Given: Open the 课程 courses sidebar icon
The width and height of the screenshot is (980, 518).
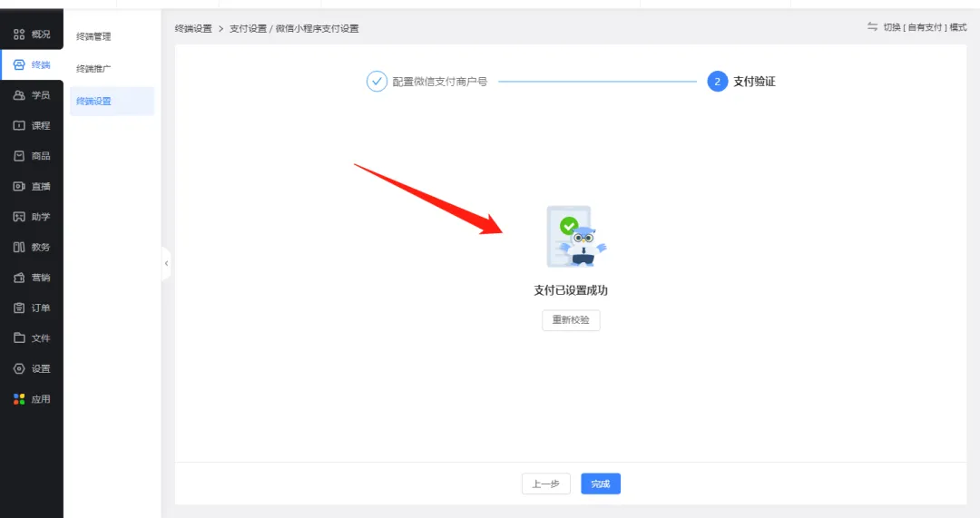Looking at the screenshot, I should tap(19, 125).
